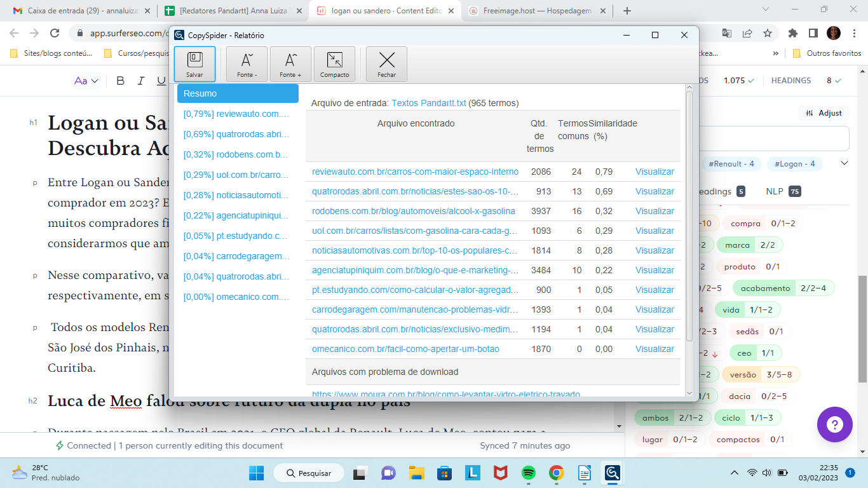
Task: Open the [0,28%] noticiasautomoti sidebar entry
Action: click(x=236, y=195)
